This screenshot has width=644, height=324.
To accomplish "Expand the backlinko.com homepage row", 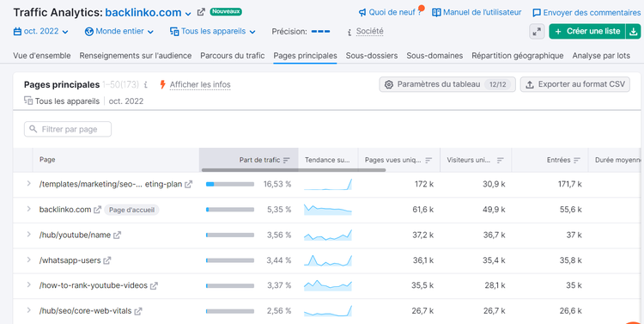I will [x=28, y=209].
